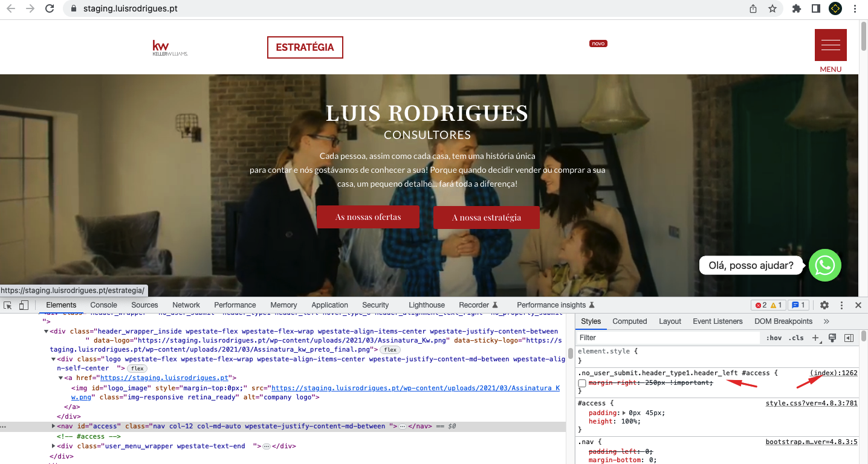
Task: Click the green WhatsApp chat icon
Action: 825,265
